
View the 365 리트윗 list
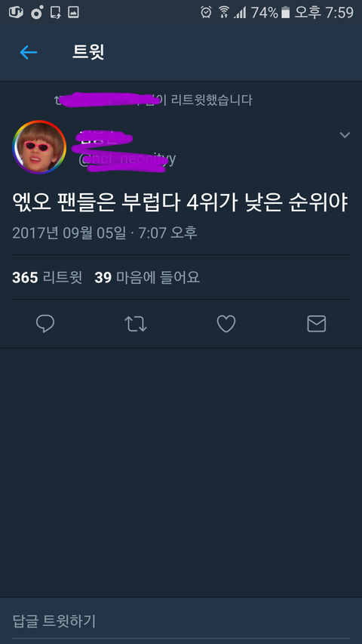[x=48, y=278]
